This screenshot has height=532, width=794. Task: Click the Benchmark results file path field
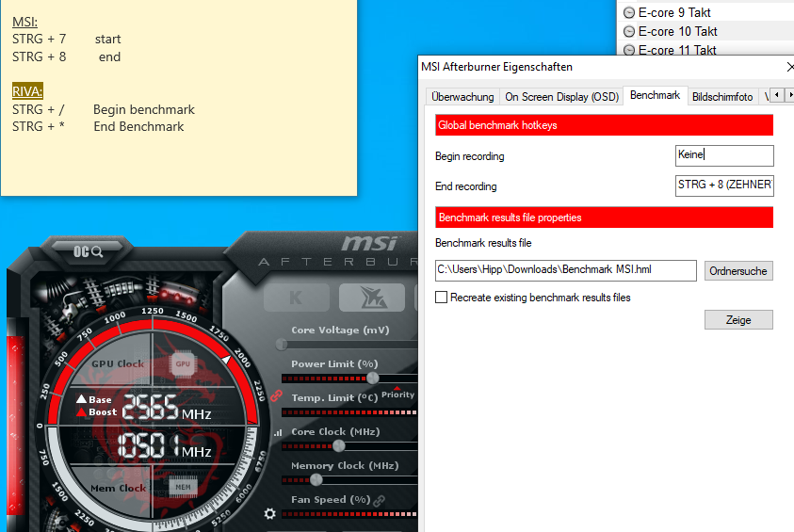click(566, 270)
